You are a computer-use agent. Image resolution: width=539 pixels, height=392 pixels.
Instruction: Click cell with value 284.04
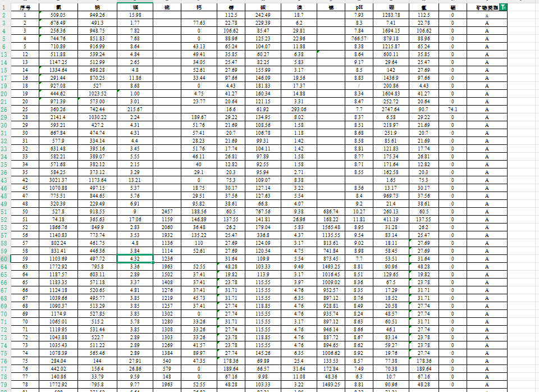(x=58, y=361)
